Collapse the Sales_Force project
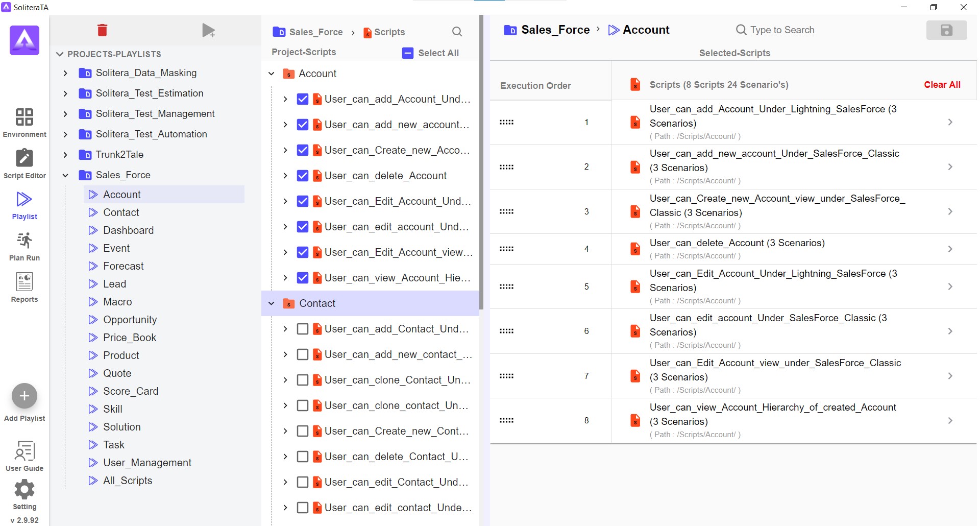The height and width of the screenshot is (526, 980). pos(65,175)
